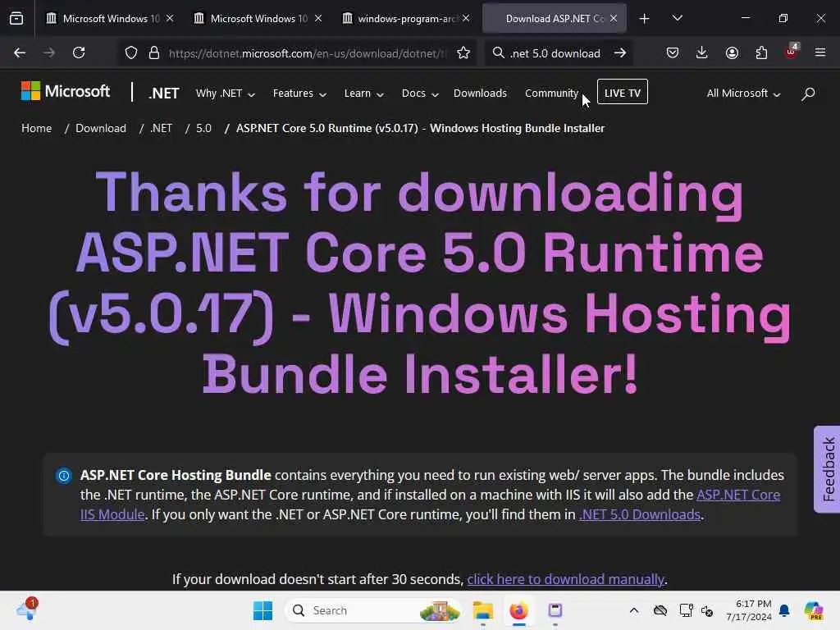Viewport: 840px width, 630px height.
Task: Open the .NET 5.0 Downloads link
Action: point(640,514)
